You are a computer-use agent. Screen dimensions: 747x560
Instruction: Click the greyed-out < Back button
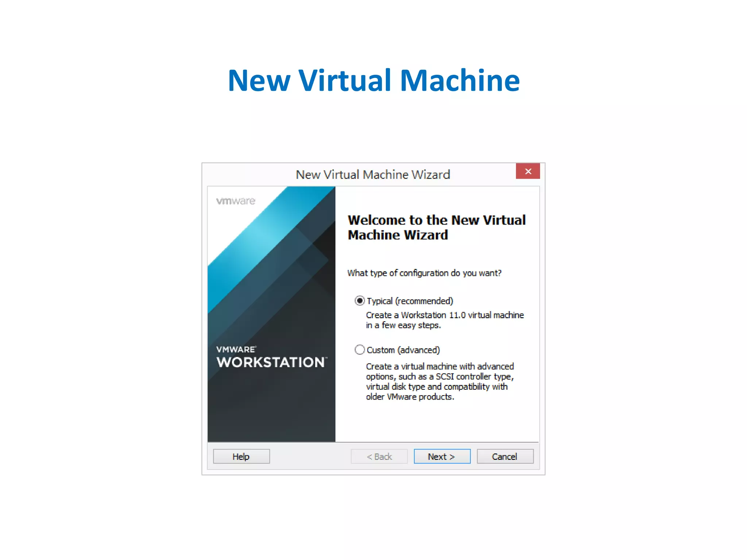(x=379, y=456)
